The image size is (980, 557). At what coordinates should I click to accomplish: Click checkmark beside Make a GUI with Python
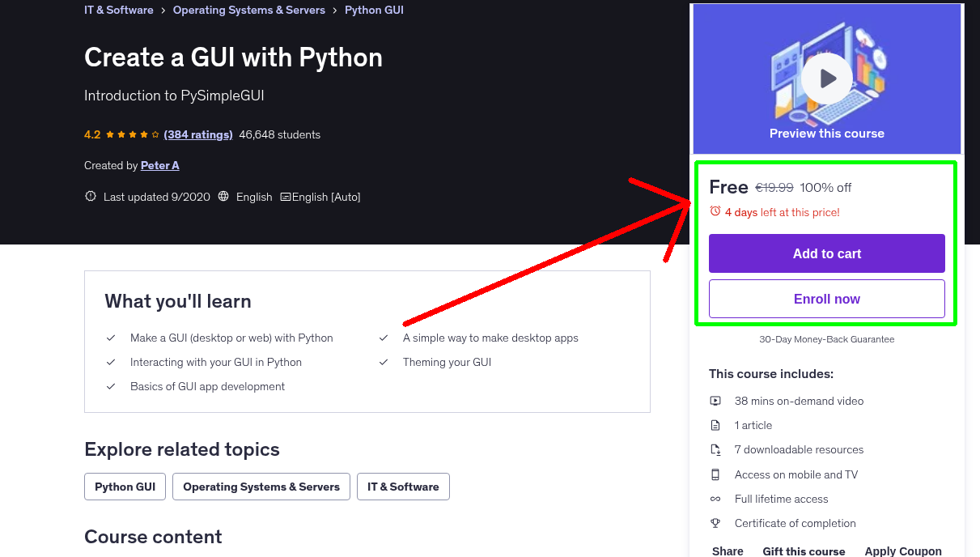coord(111,338)
